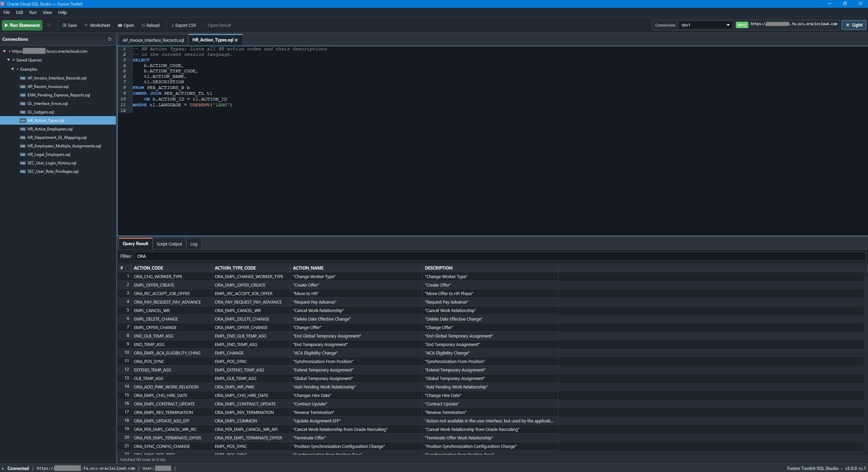This screenshot has width=868, height=472.
Task: Click the green dev1 badge
Action: (x=742, y=25)
